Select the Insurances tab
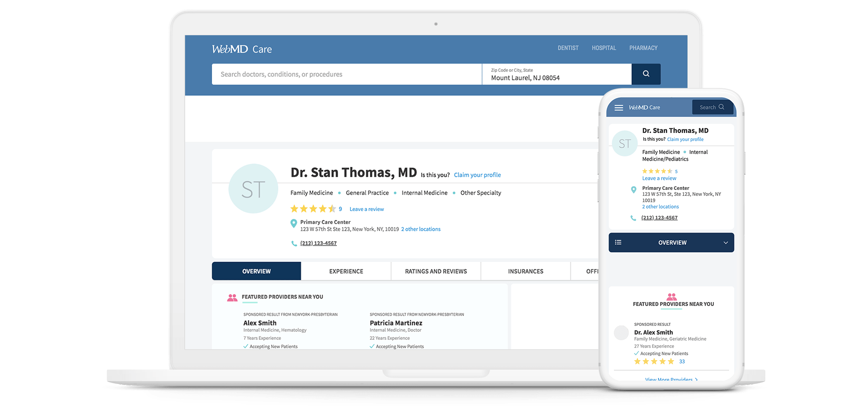The width and height of the screenshot is (868, 413). click(x=525, y=271)
